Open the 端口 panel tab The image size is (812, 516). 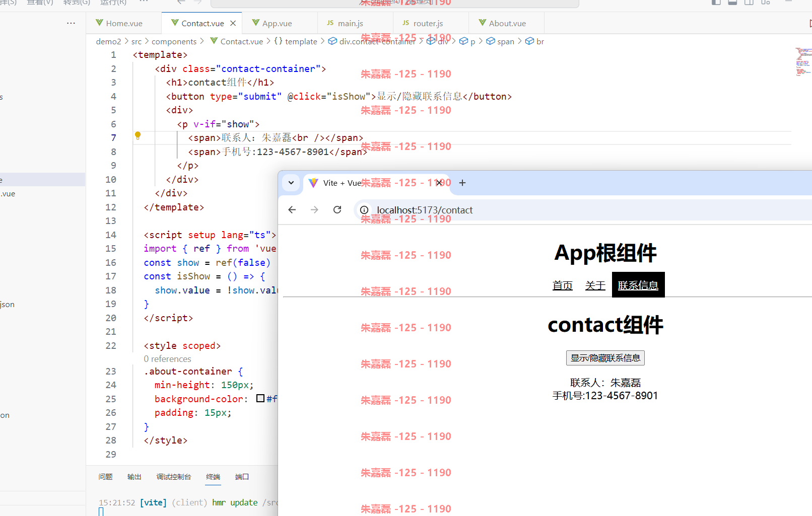(242, 477)
